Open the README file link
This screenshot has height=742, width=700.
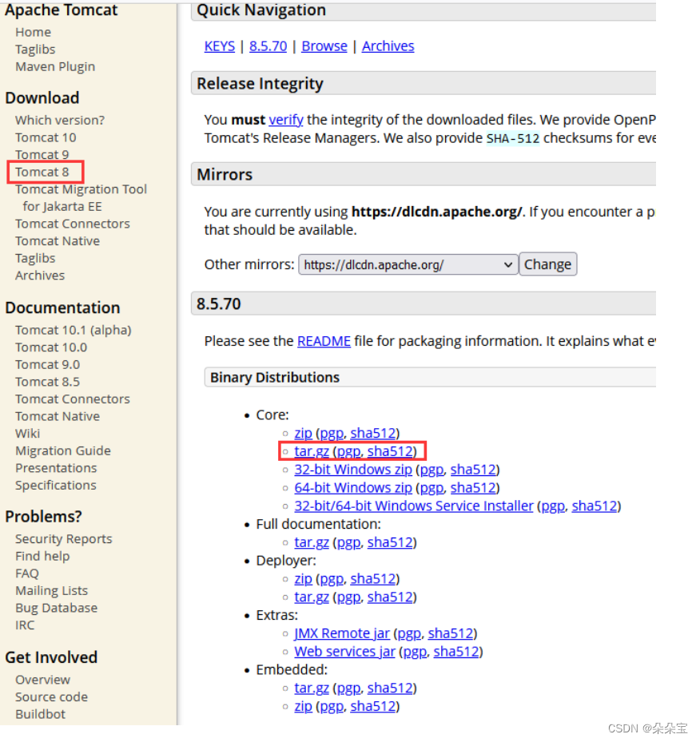point(324,341)
